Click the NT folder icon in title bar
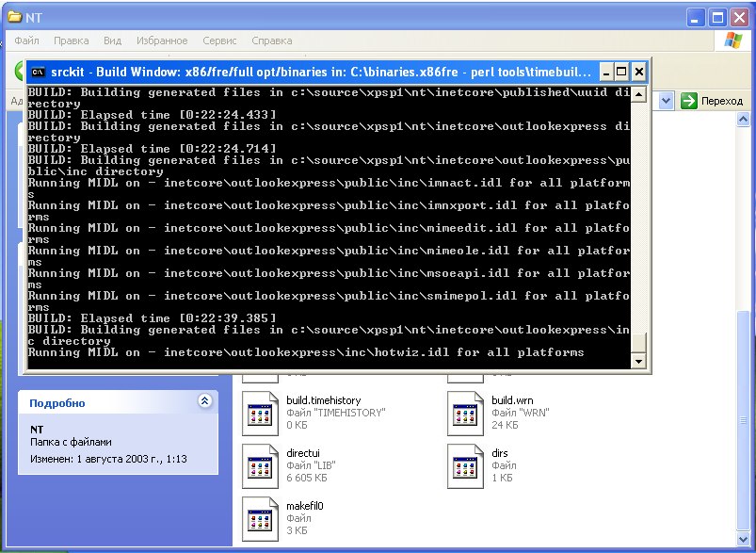Image resolution: width=756 pixels, height=553 pixels. pyautogui.click(x=14, y=17)
